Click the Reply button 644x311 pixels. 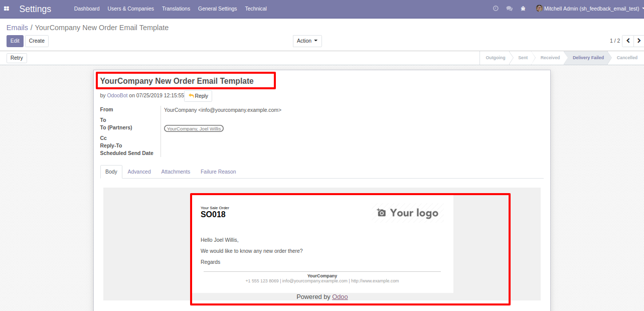point(198,96)
